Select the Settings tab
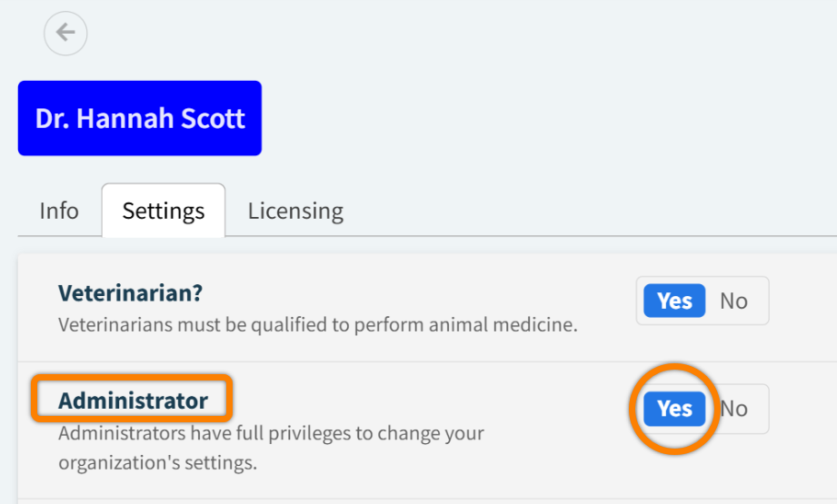Viewport: 837px width, 504px height. point(164,211)
